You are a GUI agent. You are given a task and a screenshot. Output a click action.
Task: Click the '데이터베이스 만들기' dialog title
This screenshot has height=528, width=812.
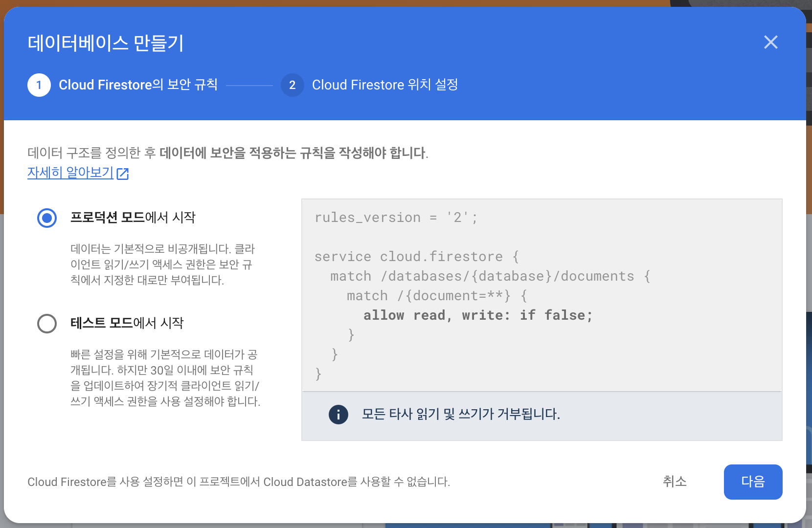(106, 43)
